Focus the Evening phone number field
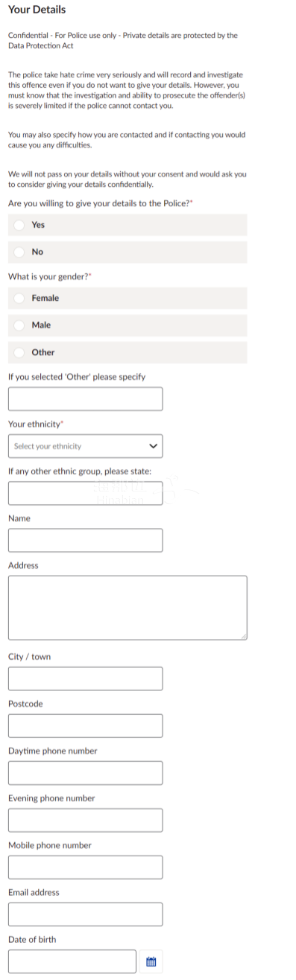The image size is (296, 980). 85,820
